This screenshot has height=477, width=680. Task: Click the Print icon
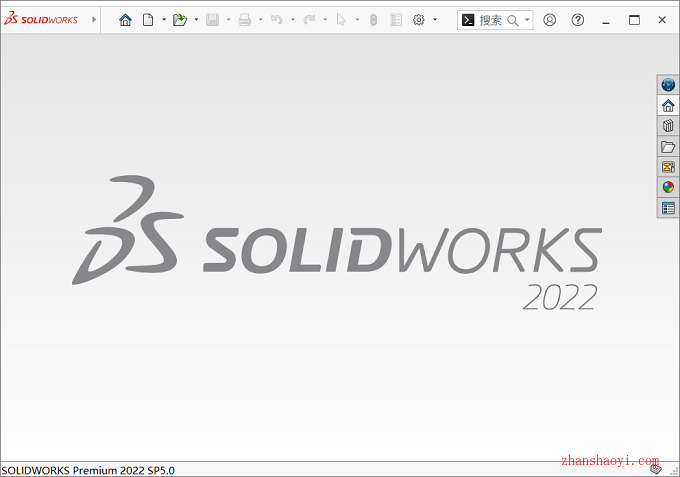tap(245, 20)
